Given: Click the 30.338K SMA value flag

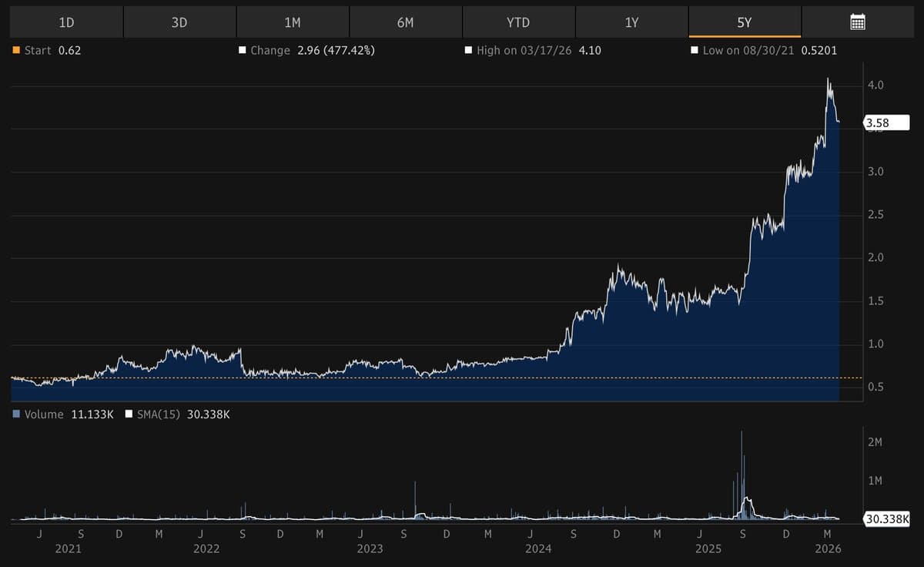Looking at the screenshot, I should click(x=887, y=520).
